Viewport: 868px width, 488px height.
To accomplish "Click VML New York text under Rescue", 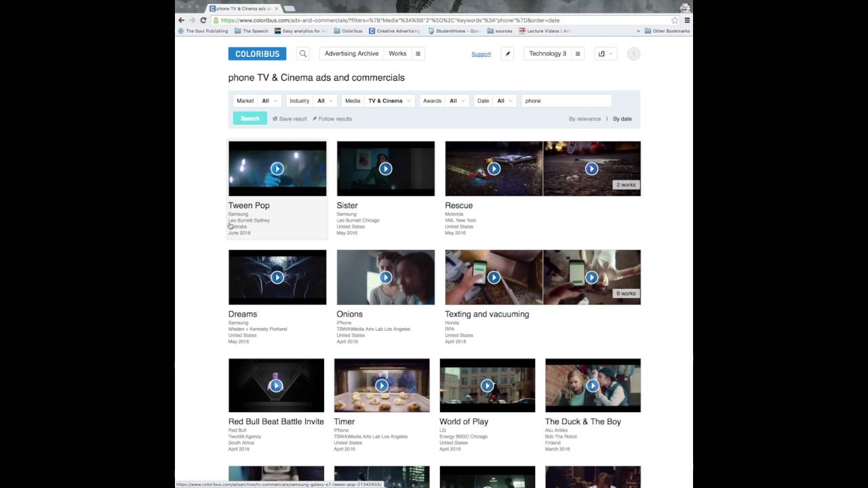I will [461, 220].
